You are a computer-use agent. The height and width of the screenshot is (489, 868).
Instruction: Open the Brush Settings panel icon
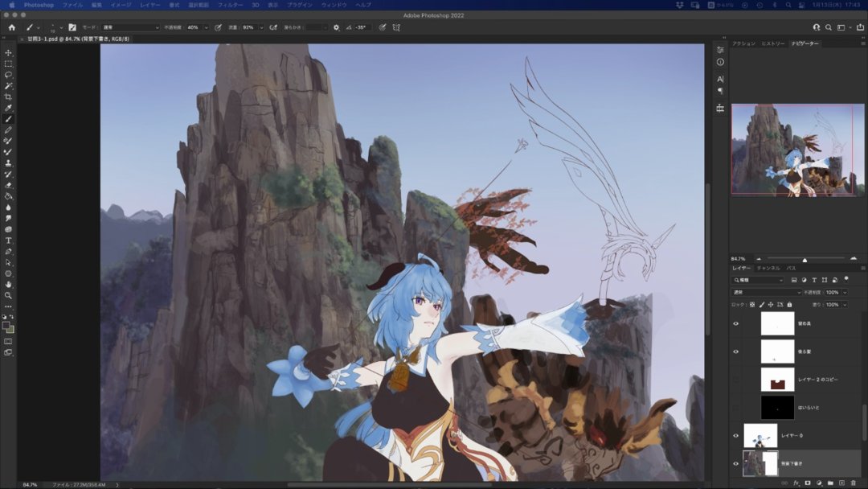click(72, 27)
